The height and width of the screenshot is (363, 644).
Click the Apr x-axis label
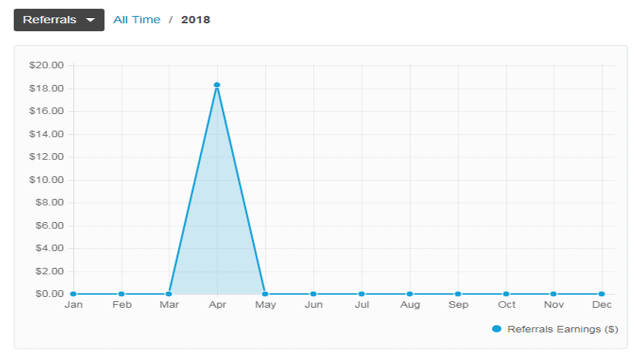pyautogui.click(x=218, y=305)
